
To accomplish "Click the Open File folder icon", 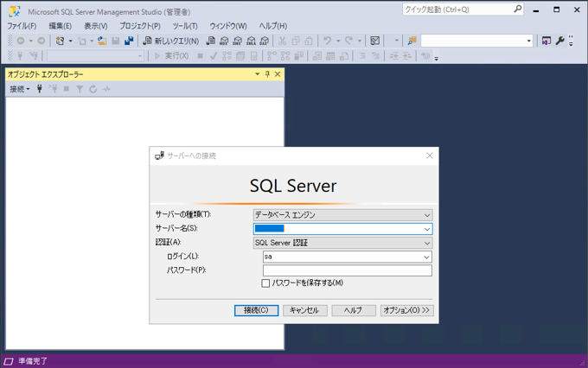I will pyautogui.click(x=102, y=41).
